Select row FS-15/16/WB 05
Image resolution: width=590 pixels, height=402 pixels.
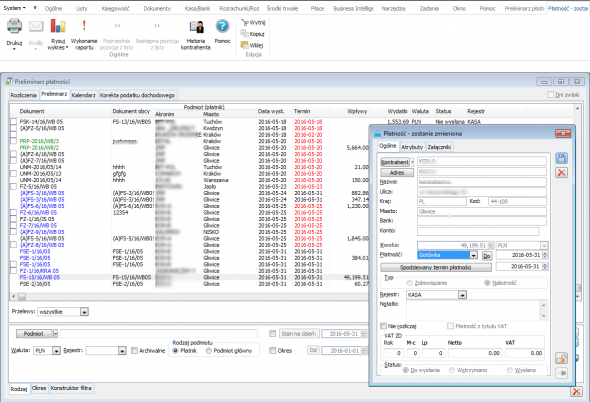pyautogui.click(x=189, y=277)
